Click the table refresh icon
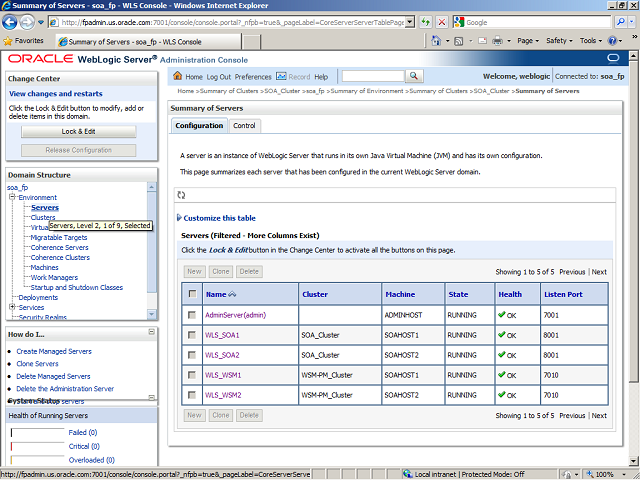Viewport: 640px width, 480px height. (x=181, y=195)
